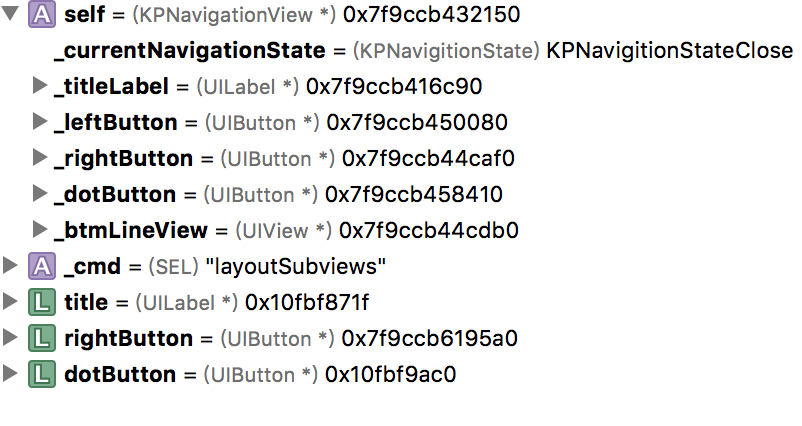Click the green L icon beside rightButton
This screenshot has height=426, width=802.
pos(41,338)
